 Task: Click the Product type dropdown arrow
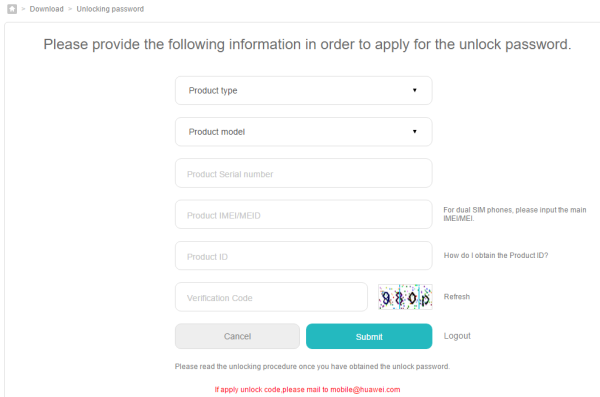[x=414, y=90]
